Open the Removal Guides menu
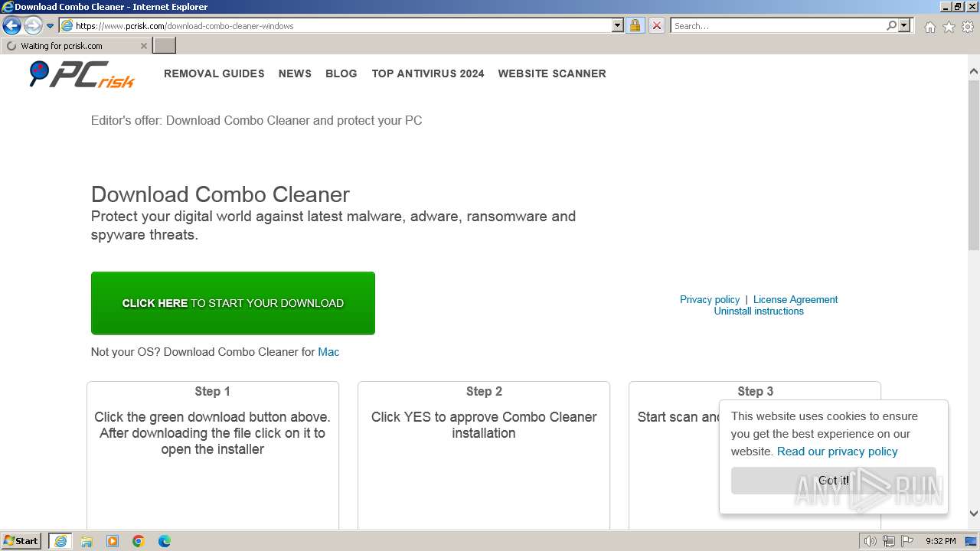 214,73
